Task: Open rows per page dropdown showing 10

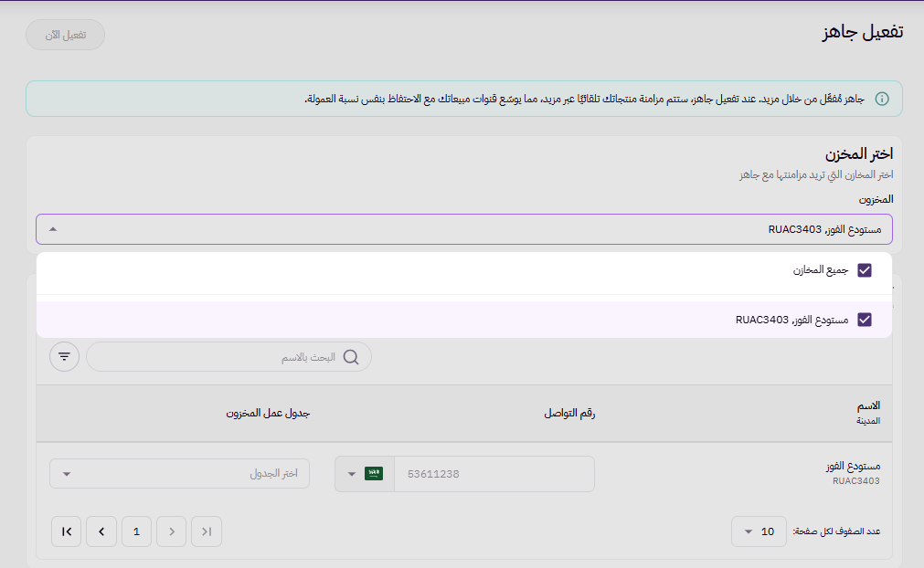Action: click(759, 531)
